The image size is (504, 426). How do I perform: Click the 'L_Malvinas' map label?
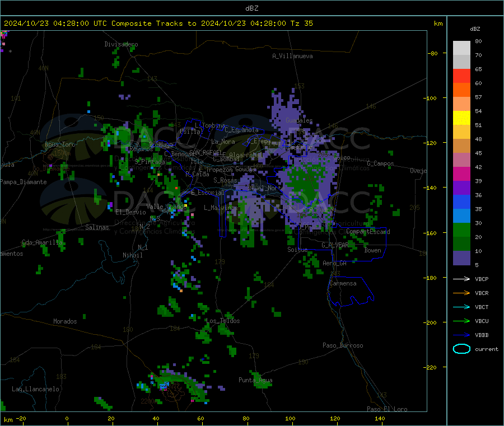coord(221,208)
